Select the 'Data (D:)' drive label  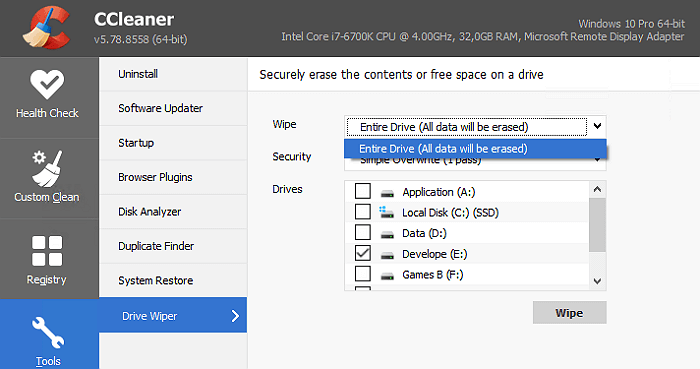click(424, 233)
